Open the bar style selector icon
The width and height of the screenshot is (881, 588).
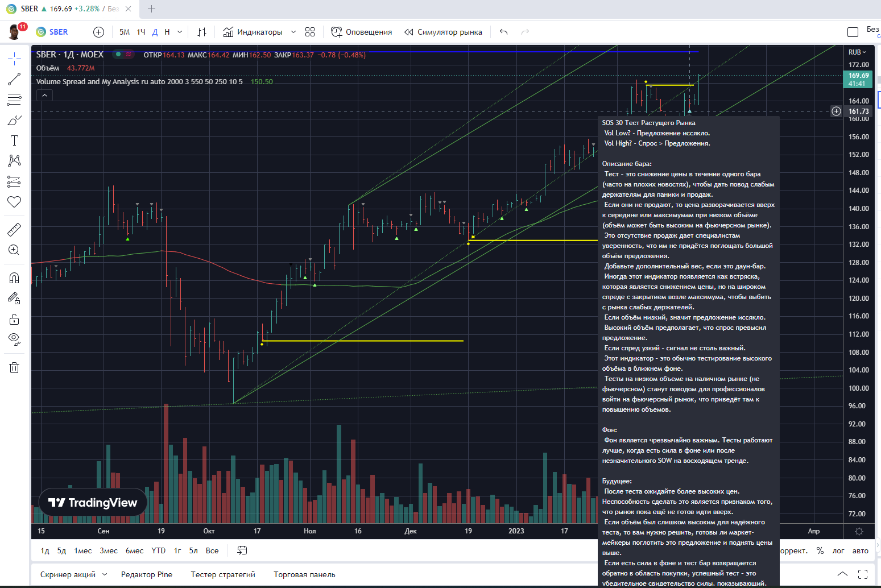click(202, 32)
